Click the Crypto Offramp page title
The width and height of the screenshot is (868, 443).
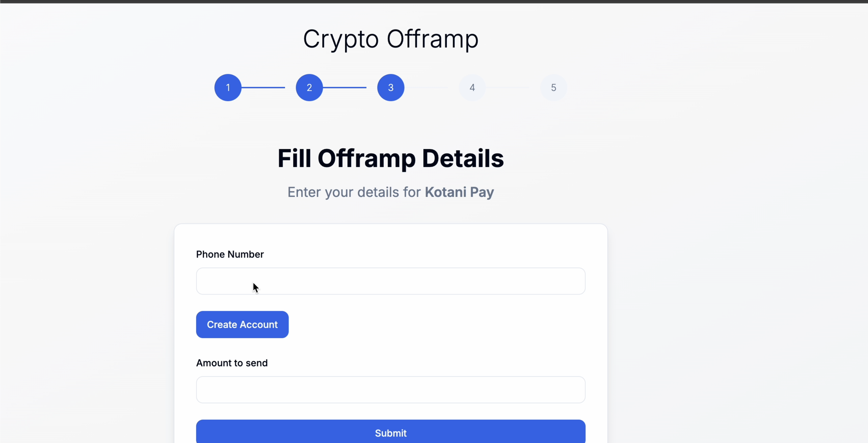click(x=391, y=39)
